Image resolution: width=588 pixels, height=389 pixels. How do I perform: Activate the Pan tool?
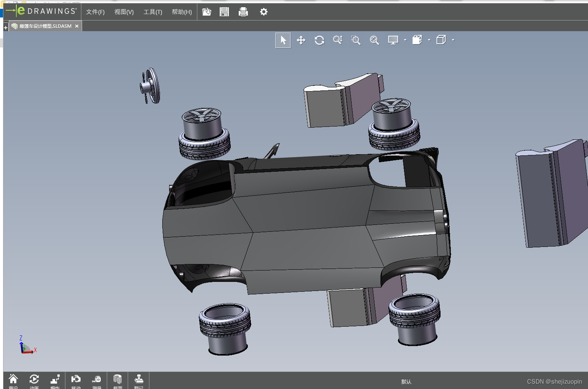[301, 40]
